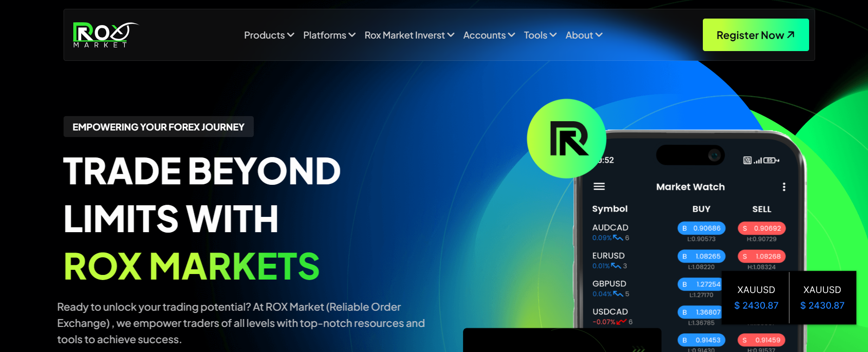The height and width of the screenshot is (352, 868).
Task: Open the hamburger menu in Market Watch
Action: click(599, 187)
